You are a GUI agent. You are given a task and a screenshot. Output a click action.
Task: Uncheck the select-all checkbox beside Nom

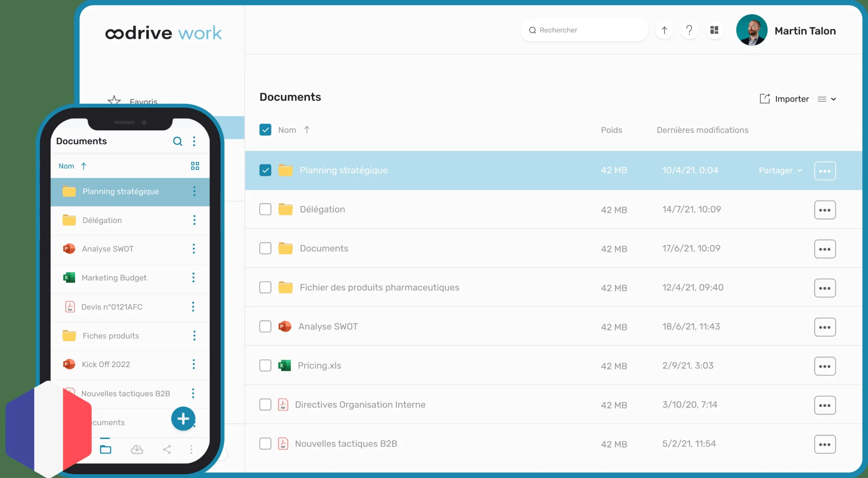[x=265, y=130]
